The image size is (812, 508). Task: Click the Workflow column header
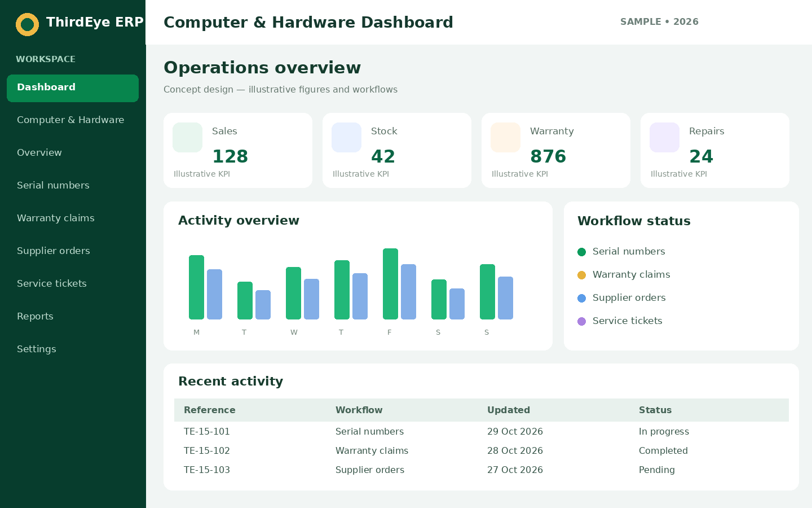click(x=359, y=410)
